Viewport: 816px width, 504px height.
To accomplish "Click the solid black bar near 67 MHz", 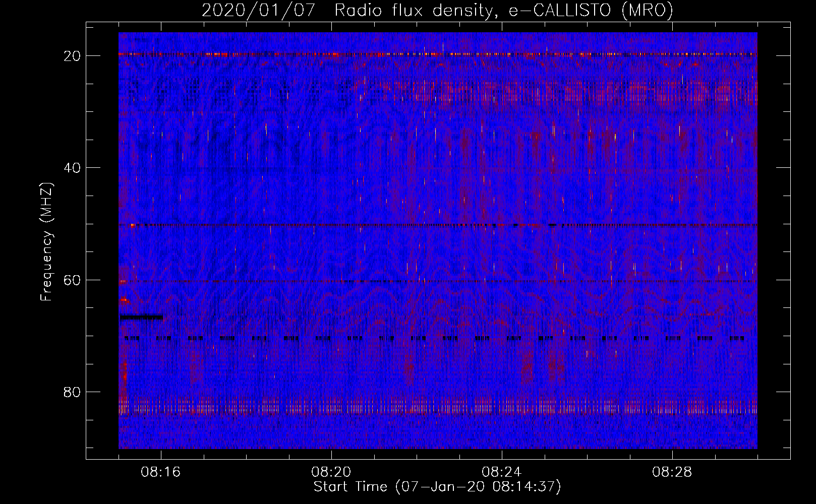I will pos(141,317).
